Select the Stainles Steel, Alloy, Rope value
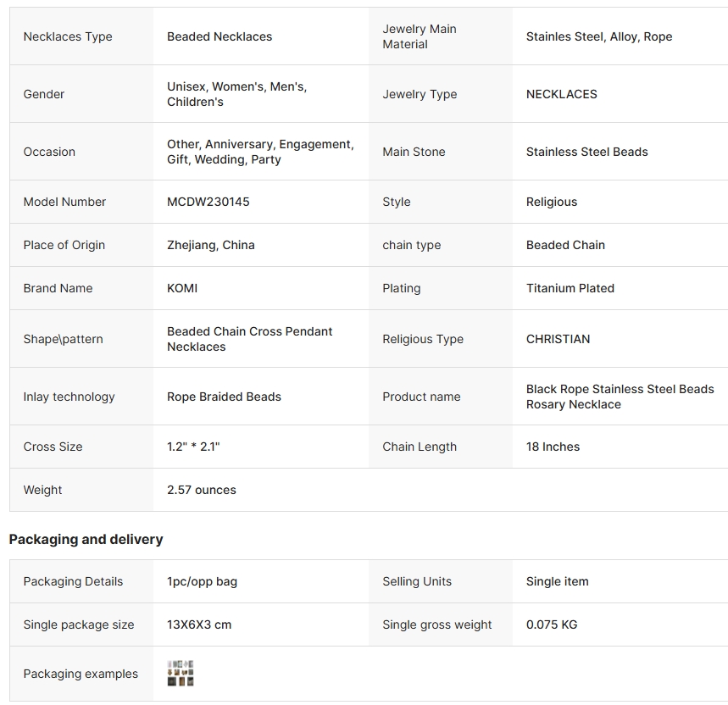 pos(599,36)
